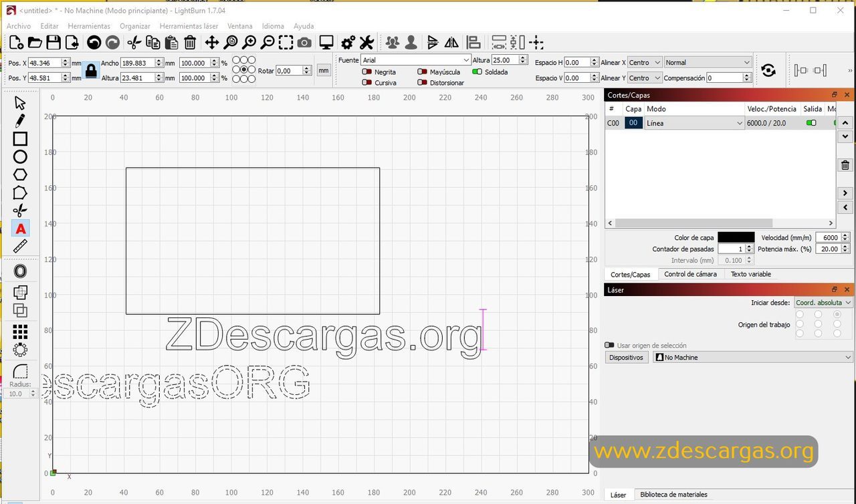This screenshot has width=856, height=504.
Task: Select the Text tool A icon
Action: pos(20,229)
